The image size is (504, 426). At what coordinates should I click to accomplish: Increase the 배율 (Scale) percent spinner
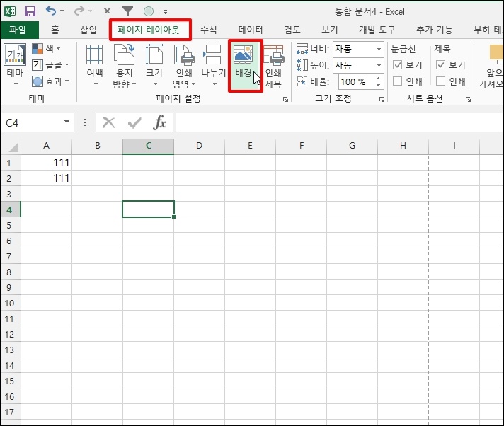pyautogui.click(x=378, y=79)
